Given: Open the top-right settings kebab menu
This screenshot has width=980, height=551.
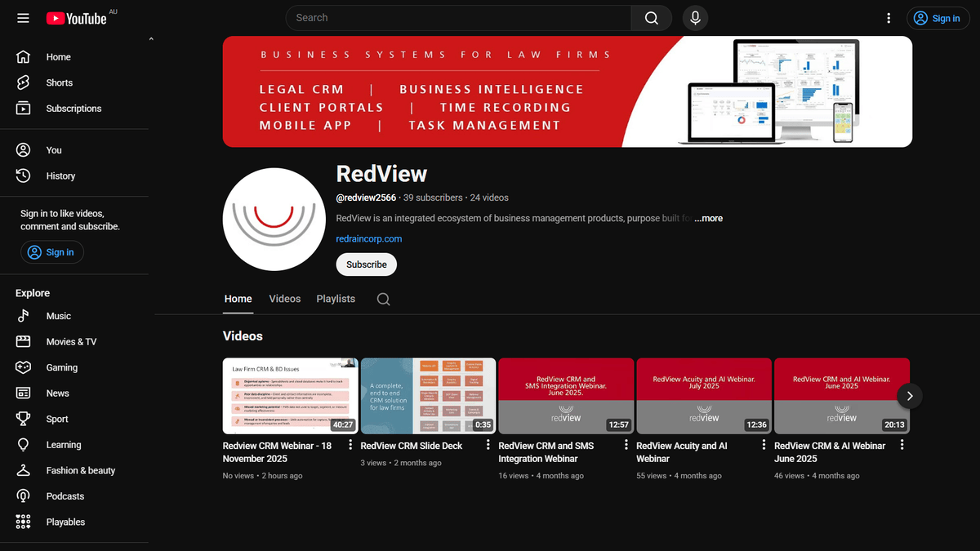Looking at the screenshot, I should pyautogui.click(x=889, y=17).
